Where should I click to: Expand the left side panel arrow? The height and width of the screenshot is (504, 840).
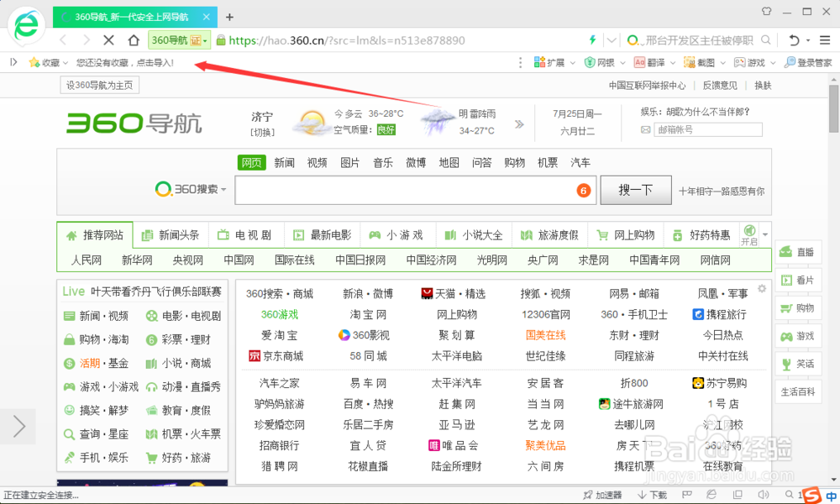click(x=18, y=427)
